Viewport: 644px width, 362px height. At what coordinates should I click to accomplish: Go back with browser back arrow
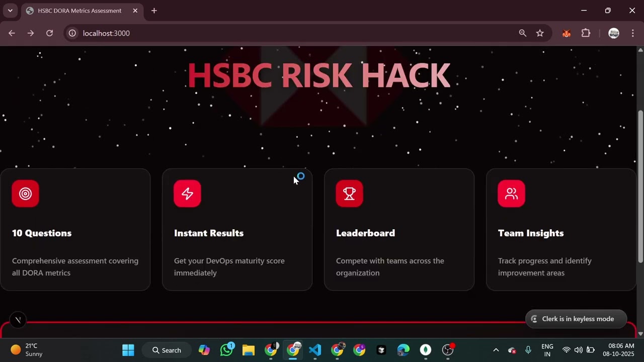click(12, 33)
